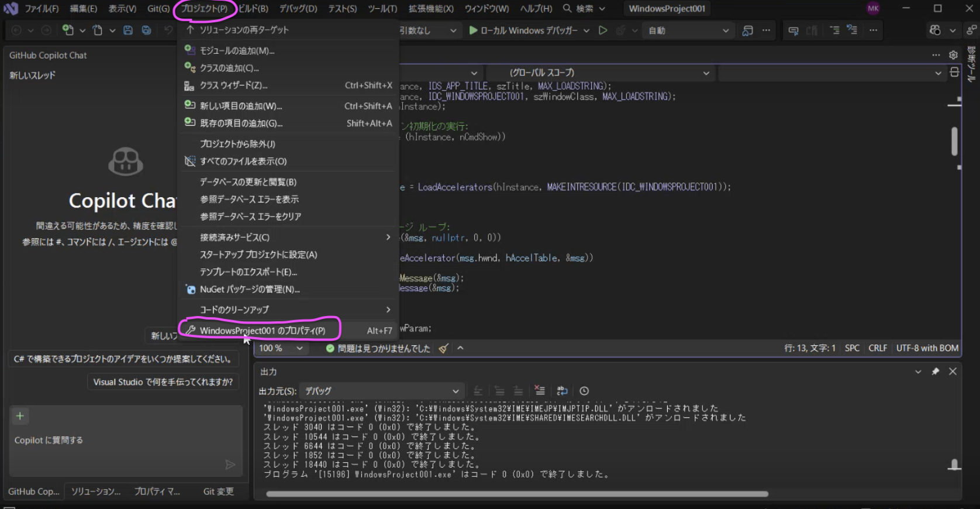Open editor settings gear icon
This screenshot has height=509, width=980.
[953, 55]
